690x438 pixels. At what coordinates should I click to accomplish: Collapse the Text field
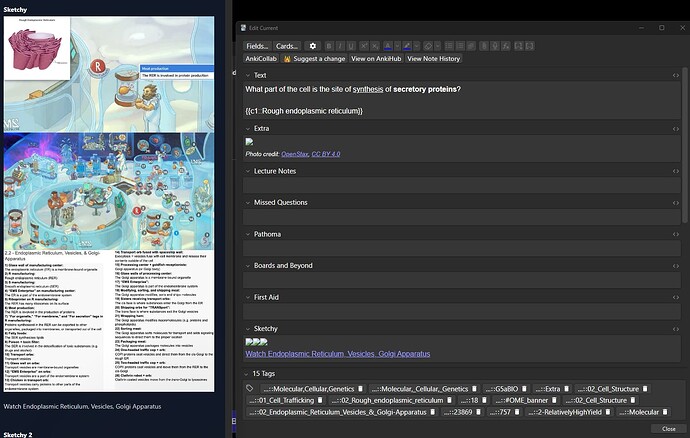tap(248, 75)
